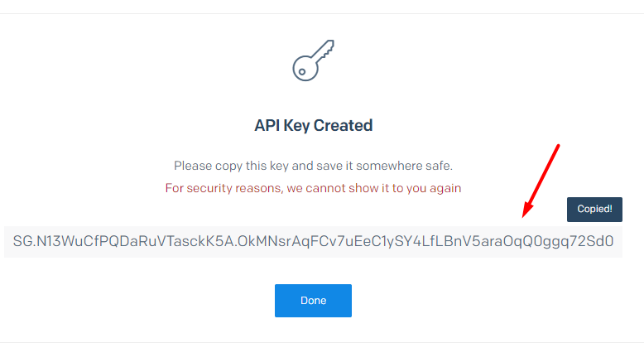Click the word 'API' in the heading
This screenshot has width=644, height=343.
coord(267,126)
